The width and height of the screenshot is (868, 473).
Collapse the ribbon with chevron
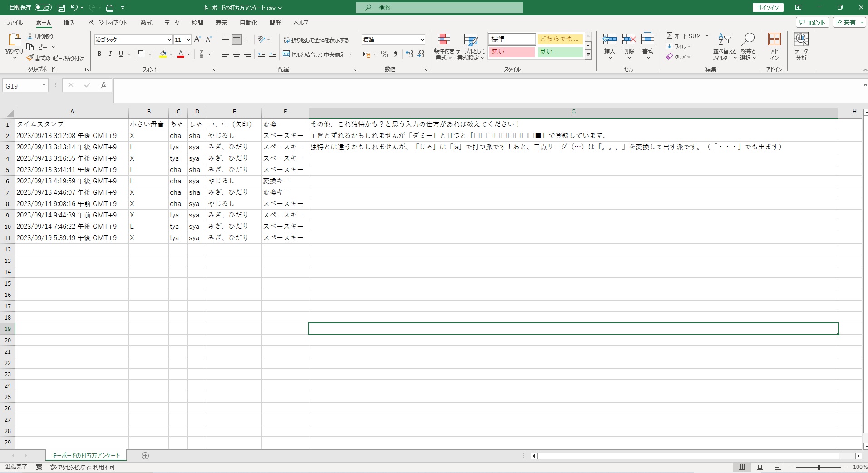(x=864, y=70)
